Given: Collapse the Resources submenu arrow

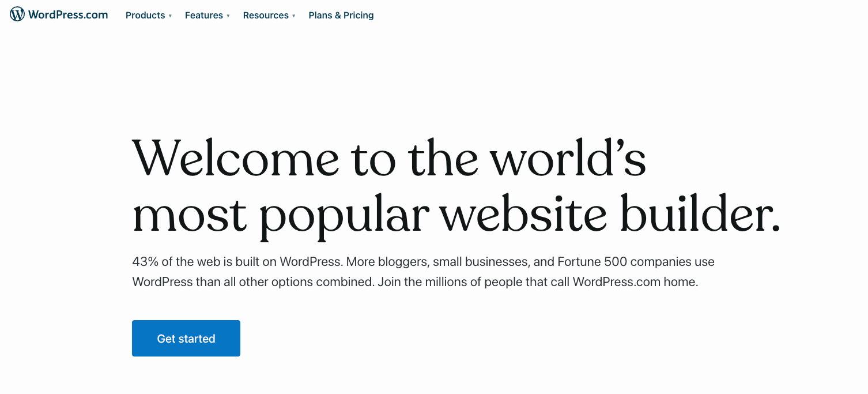Looking at the screenshot, I should [x=294, y=16].
